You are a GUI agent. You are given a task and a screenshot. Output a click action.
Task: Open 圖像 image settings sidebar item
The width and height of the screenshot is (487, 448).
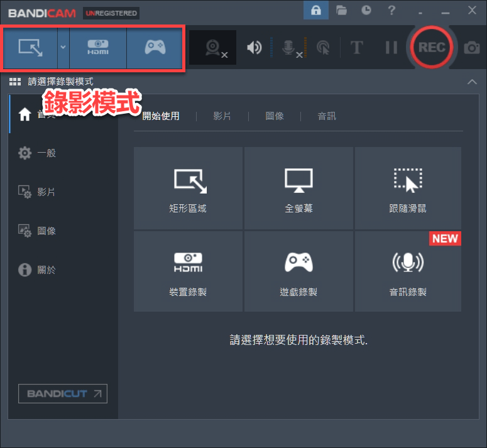coord(63,231)
